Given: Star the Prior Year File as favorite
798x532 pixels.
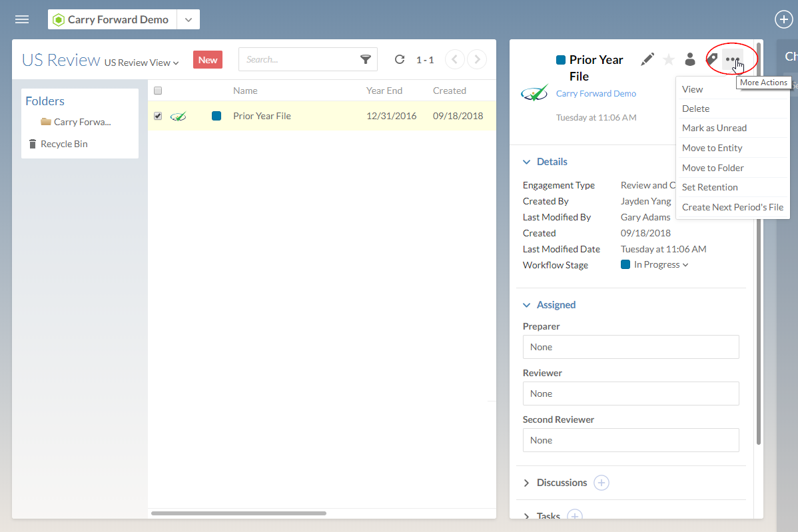Looking at the screenshot, I should pos(669,60).
